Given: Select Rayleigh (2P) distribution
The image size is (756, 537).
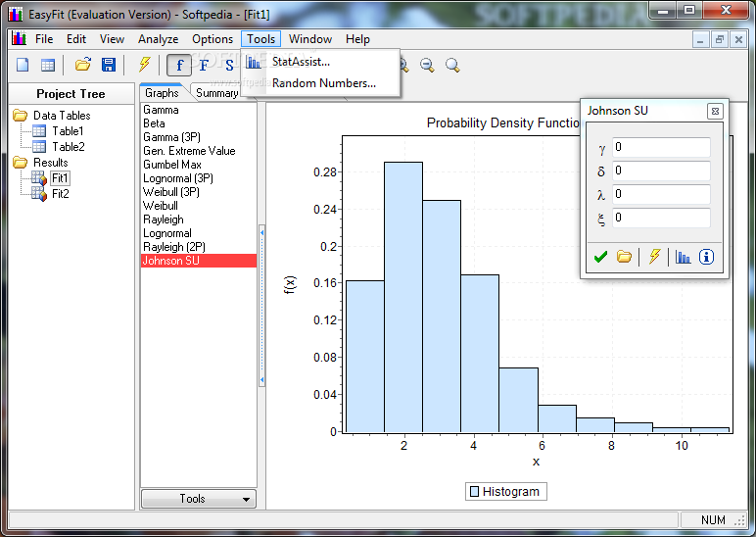Looking at the screenshot, I should (198, 247).
